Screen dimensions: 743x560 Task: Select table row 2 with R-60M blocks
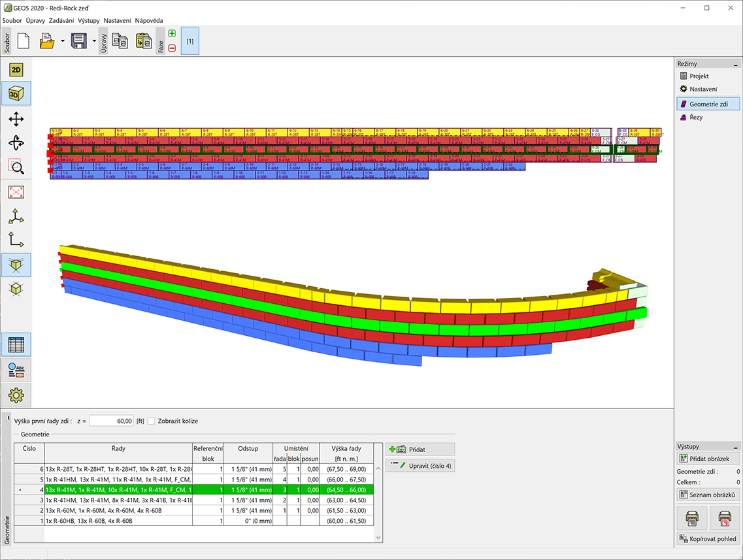coord(194,511)
